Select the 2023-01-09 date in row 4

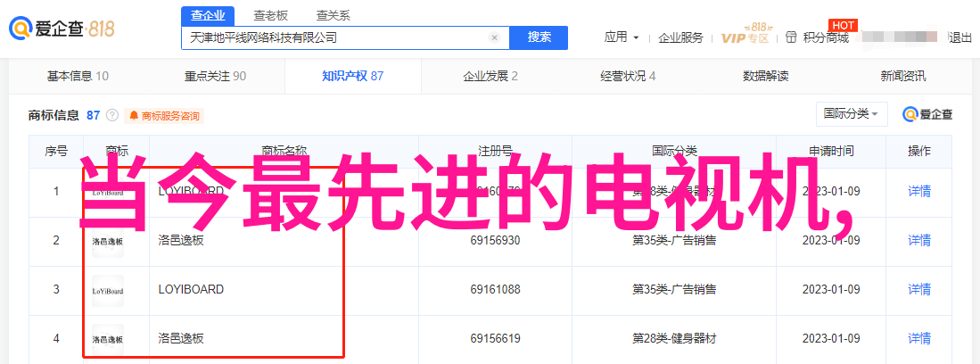tap(831, 339)
